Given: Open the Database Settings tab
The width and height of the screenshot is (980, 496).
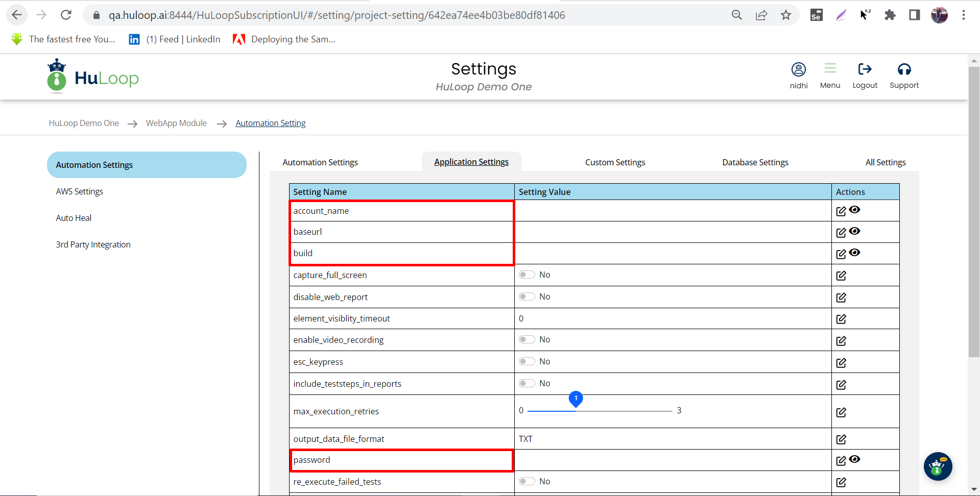Looking at the screenshot, I should pyautogui.click(x=755, y=162).
